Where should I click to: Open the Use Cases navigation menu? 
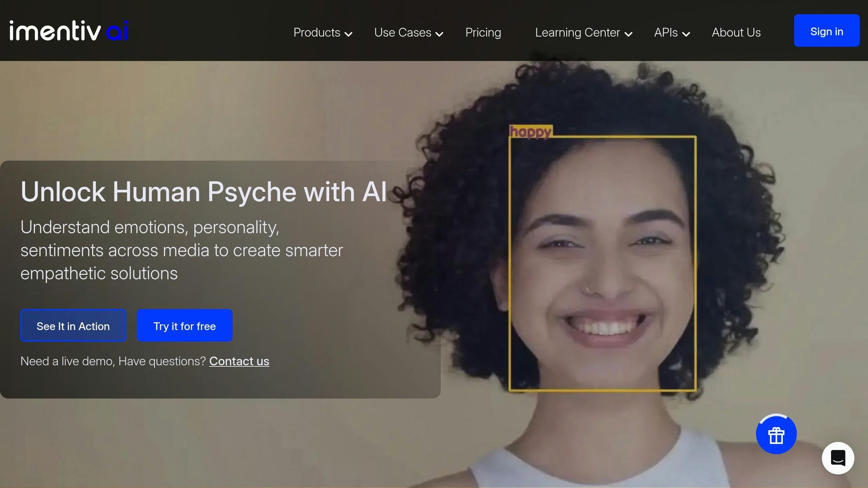tap(403, 33)
